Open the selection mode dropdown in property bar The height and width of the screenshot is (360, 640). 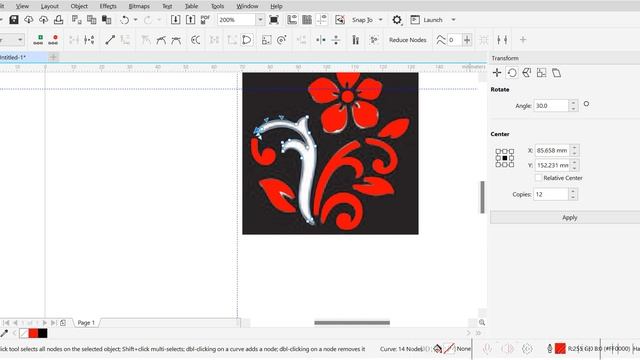tap(20, 40)
